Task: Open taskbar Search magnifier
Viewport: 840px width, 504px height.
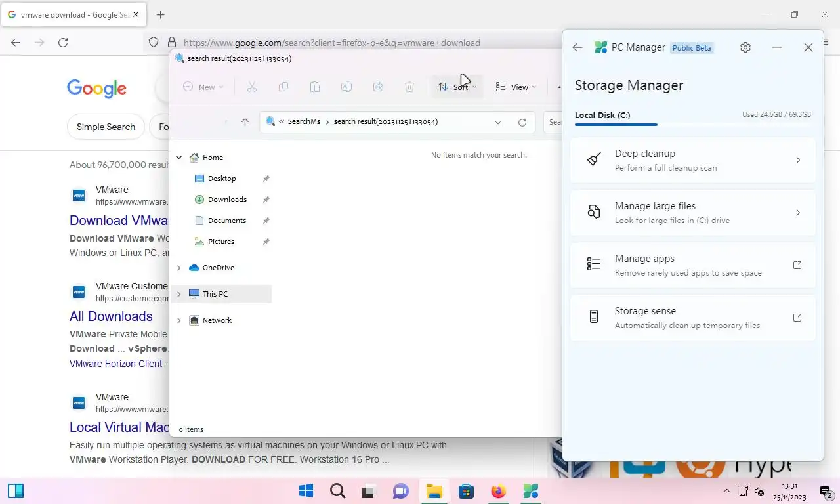Action: point(337,491)
